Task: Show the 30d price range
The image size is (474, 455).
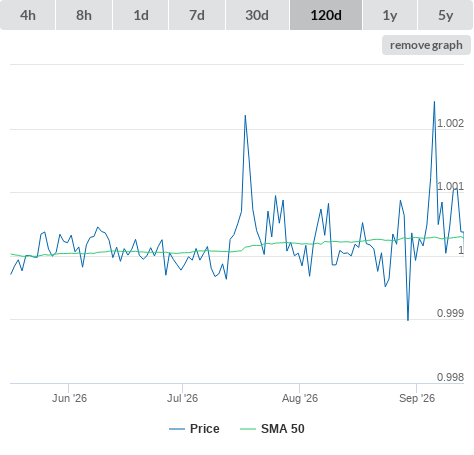Action: pyautogui.click(x=257, y=15)
